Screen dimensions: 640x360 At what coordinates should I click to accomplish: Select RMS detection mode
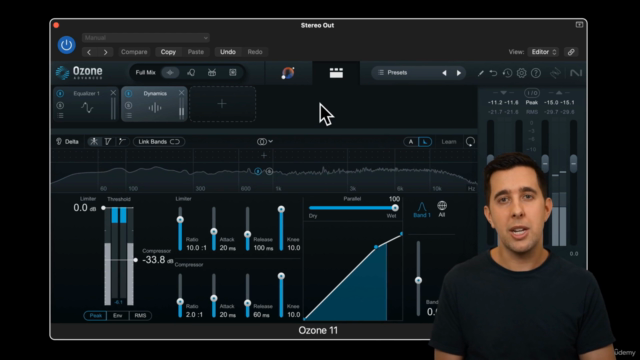[x=140, y=316]
